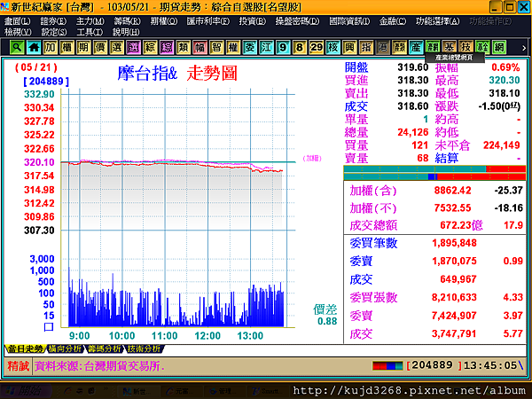Open the 主力(M) menu
Screen dimensions: 532x399
[90, 21]
